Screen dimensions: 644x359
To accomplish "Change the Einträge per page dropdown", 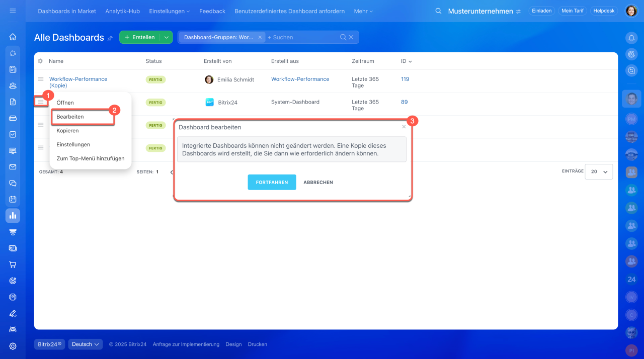I will [x=599, y=171].
